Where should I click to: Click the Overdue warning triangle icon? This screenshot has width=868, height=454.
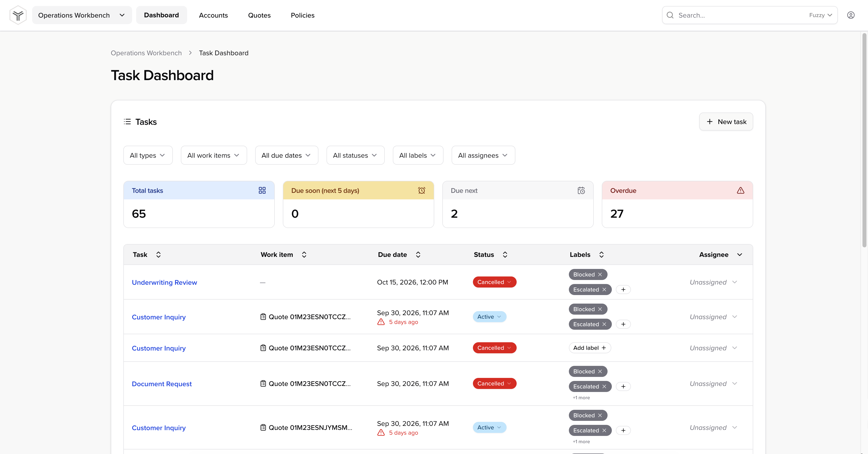click(740, 190)
